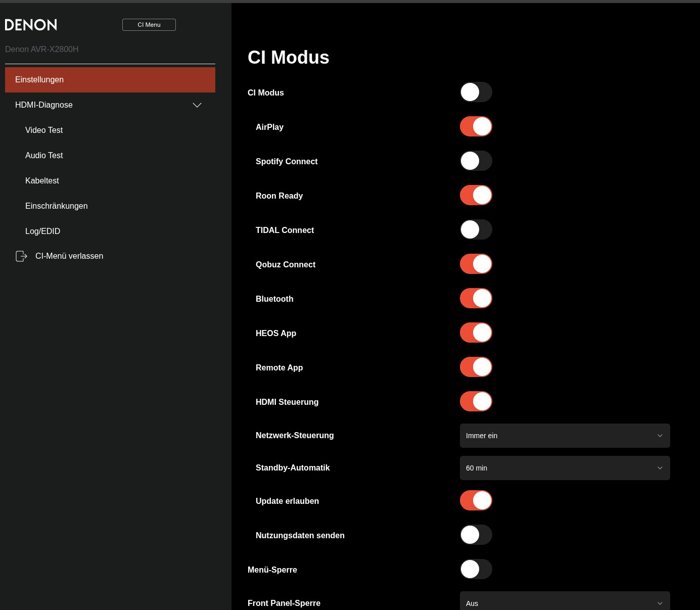
Task: Click the CI-Menü verlassen exit icon
Action: coord(21,256)
